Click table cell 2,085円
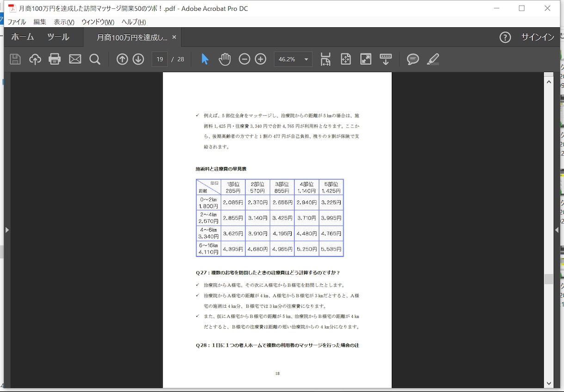 pyautogui.click(x=233, y=202)
